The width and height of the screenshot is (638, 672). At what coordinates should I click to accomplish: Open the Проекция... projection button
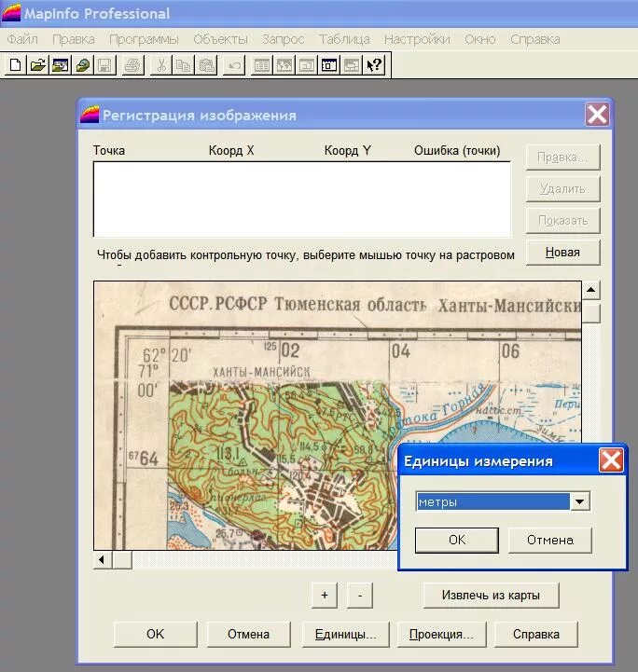point(441,635)
